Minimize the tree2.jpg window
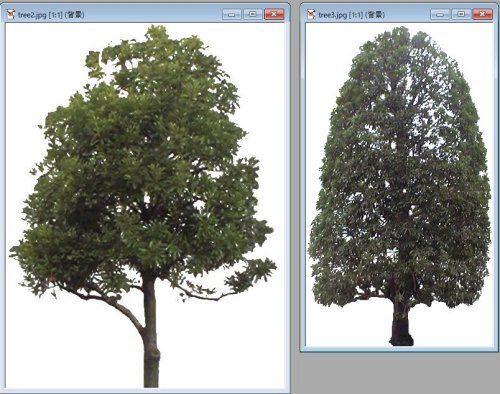The height and width of the screenshot is (394, 500). (x=232, y=14)
